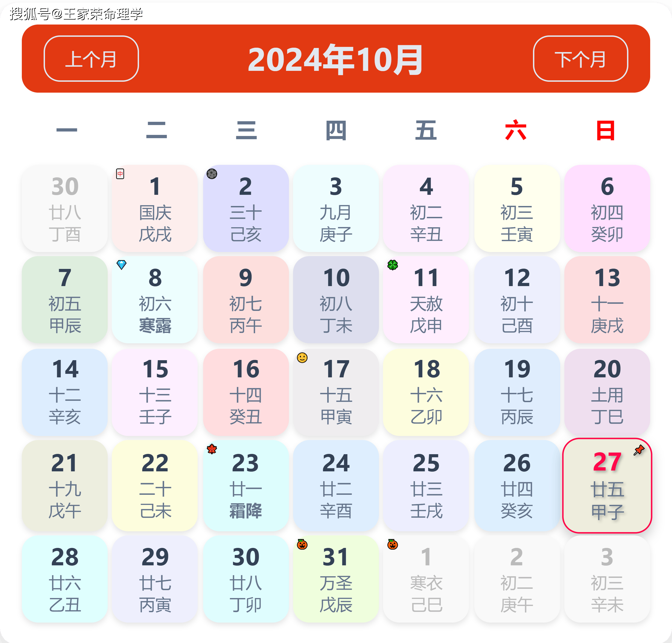Image resolution: width=672 pixels, height=643 pixels.
Task: Select October 25 廿三 壬戌 cell
Action: click(426, 486)
